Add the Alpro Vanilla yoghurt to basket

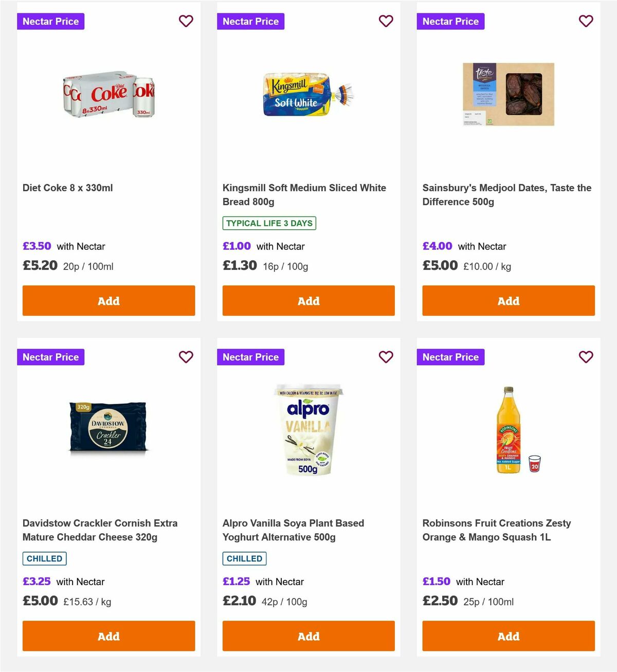[308, 636]
